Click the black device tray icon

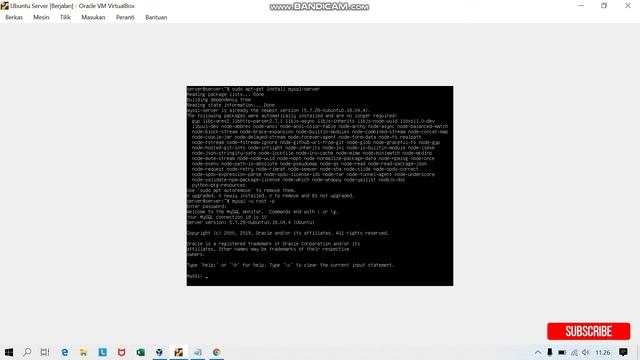pos(550,352)
